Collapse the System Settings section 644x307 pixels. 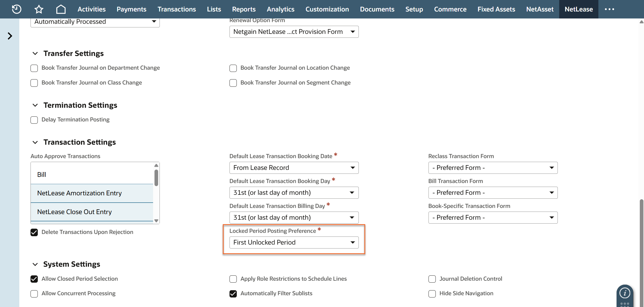[35, 264]
